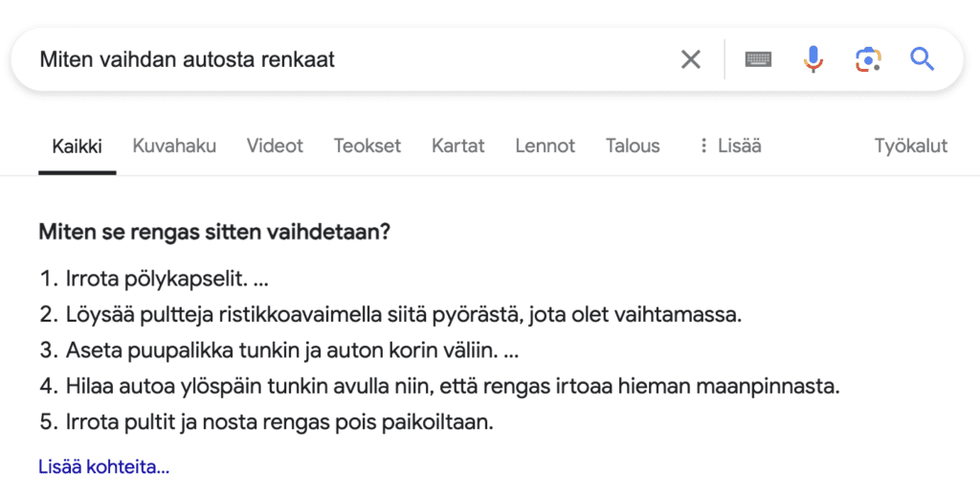Select the Lennot tab
The image size is (980, 496).
click(545, 146)
